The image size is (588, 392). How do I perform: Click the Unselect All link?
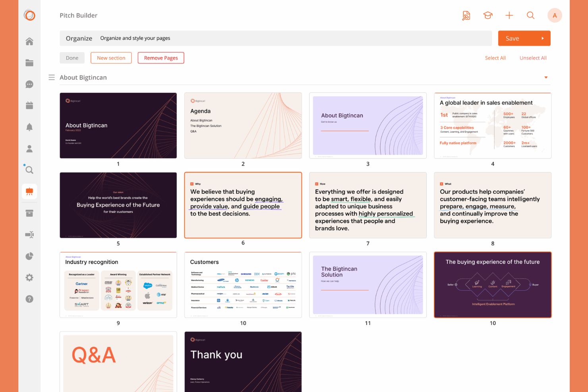tap(533, 58)
